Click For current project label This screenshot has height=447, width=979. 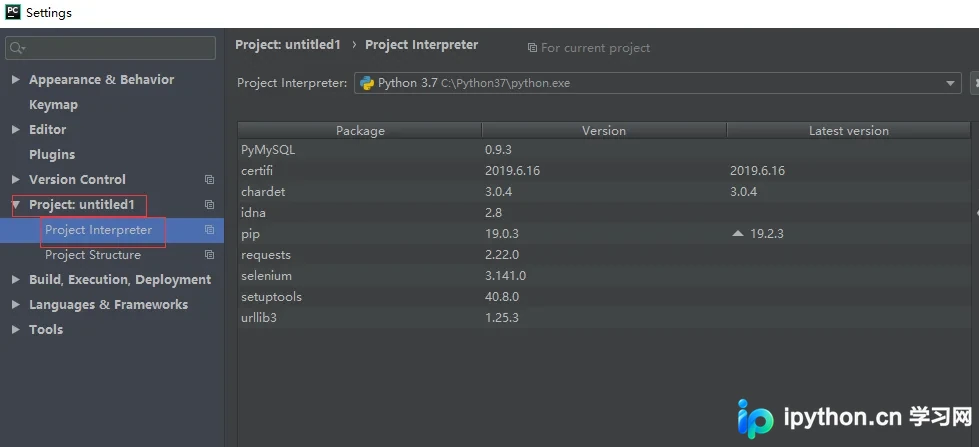click(x=596, y=48)
